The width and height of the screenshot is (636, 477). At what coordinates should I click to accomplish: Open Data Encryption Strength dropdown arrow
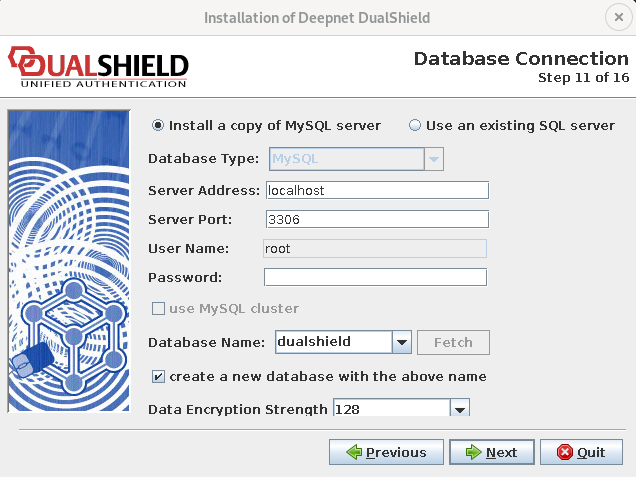(460, 409)
